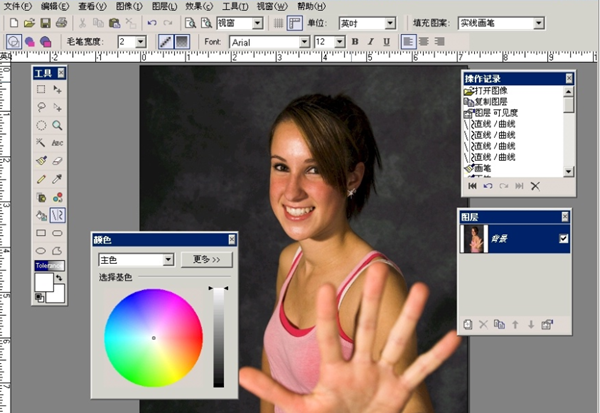This screenshot has width=600, height=413.
Task: Click the Save floppy disk icon
Action: 46,23
